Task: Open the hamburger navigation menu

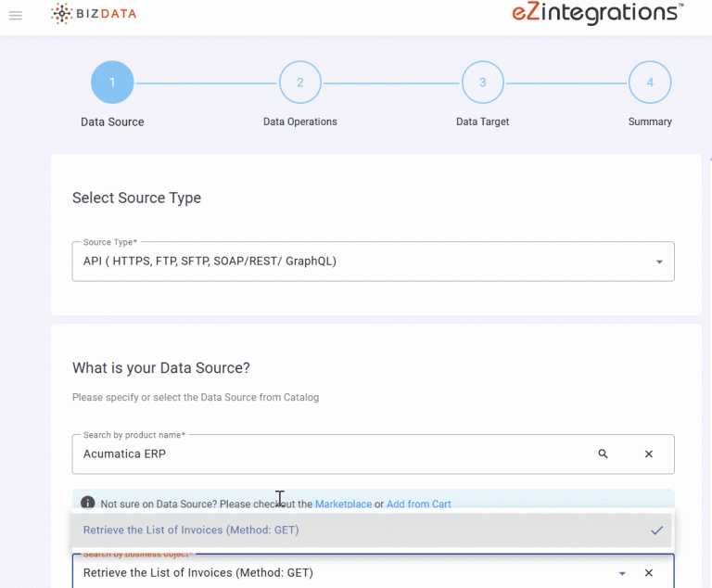Action: coord(15,15)
